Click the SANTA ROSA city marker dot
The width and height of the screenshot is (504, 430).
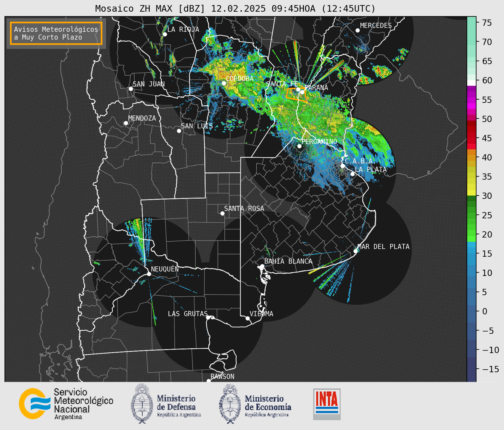pos(222,214)
